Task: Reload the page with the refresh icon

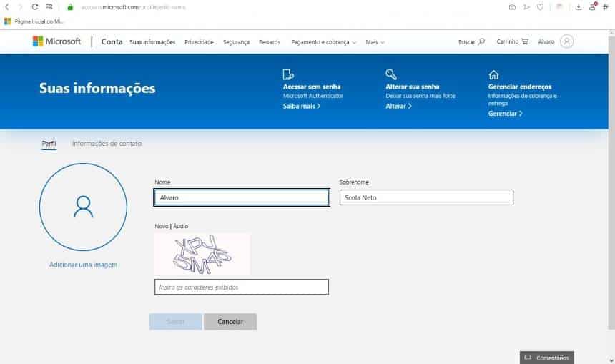Action: tap(35, 6)
